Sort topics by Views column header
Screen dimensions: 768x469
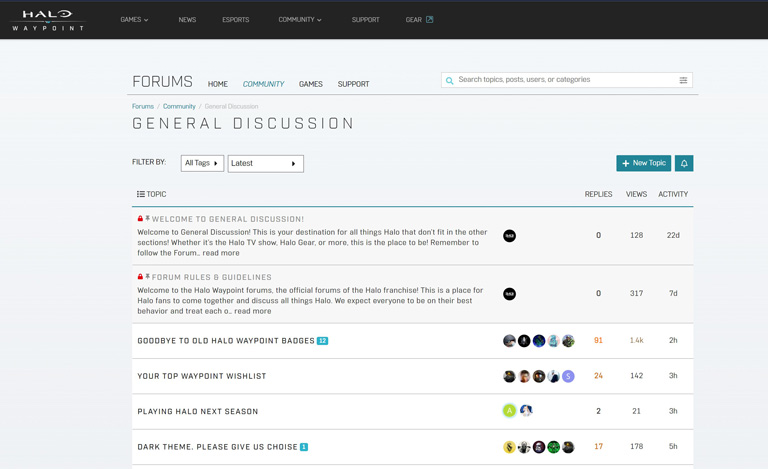tap(636, 194)
